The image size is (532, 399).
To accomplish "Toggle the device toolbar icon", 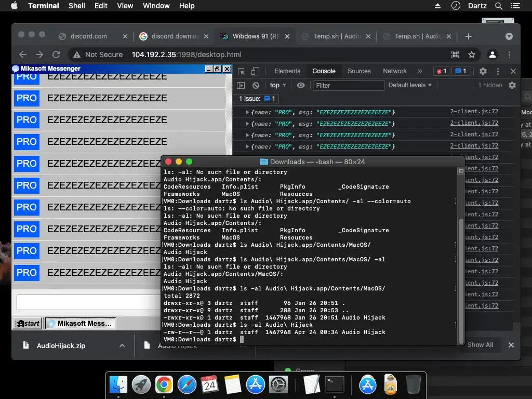I will [x=255, y=71].
